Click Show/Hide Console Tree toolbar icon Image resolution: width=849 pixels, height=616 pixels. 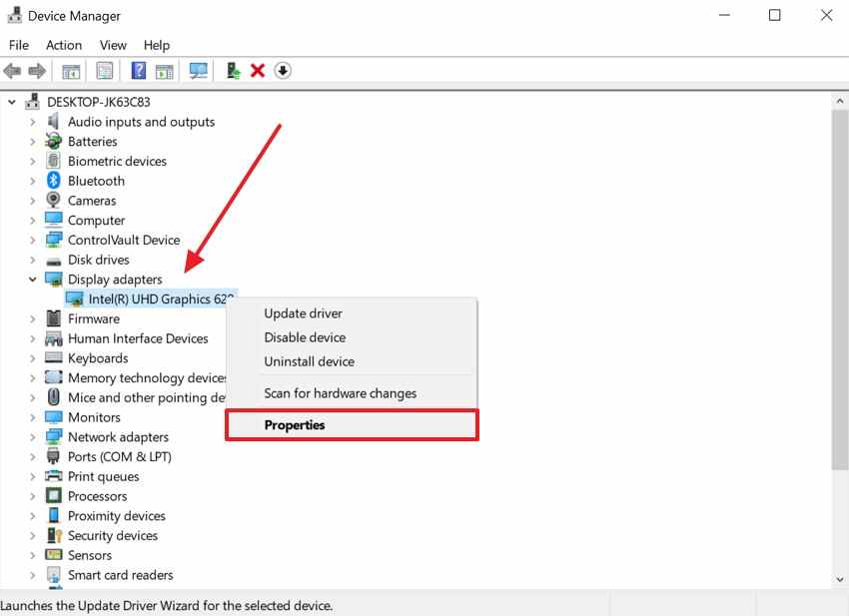(x=71, y=71)
